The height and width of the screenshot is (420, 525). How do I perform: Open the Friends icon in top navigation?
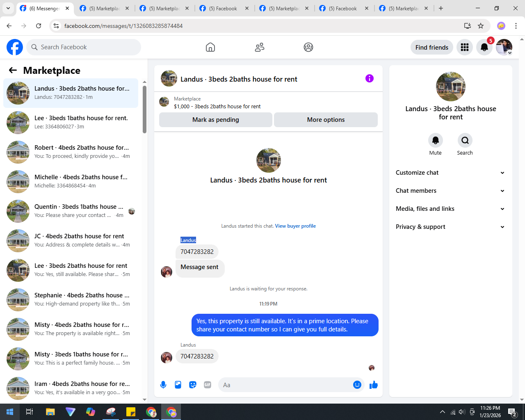point(260,47)
